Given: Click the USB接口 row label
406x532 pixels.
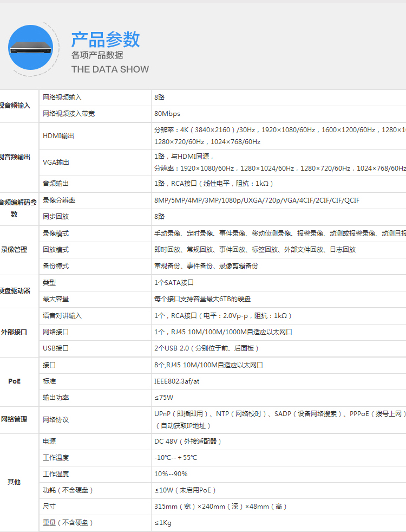Looking at the screenshot, I should click(56, 348).
